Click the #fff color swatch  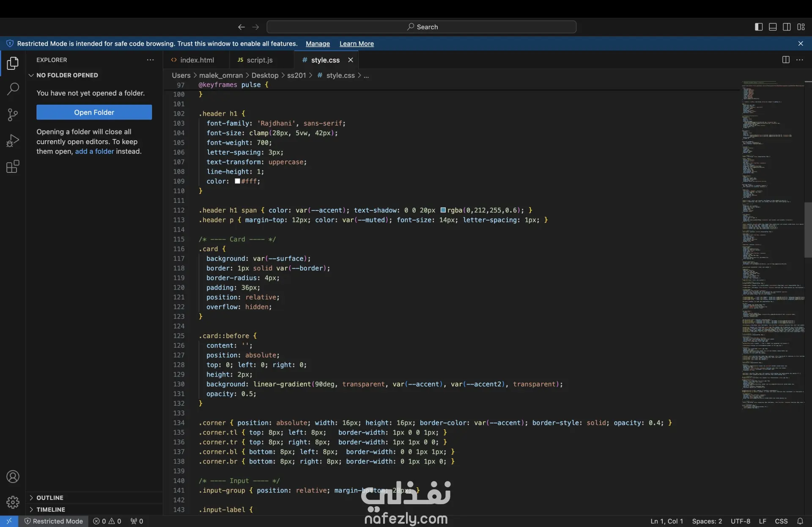(x=237, y=181)
